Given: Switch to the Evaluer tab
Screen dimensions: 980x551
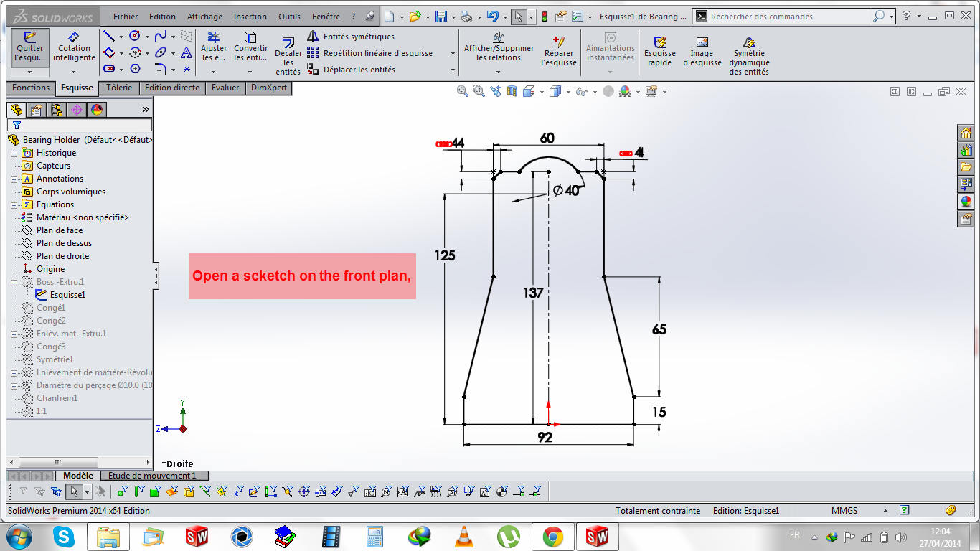Looking at the screenshot, I should click(225, 87).
